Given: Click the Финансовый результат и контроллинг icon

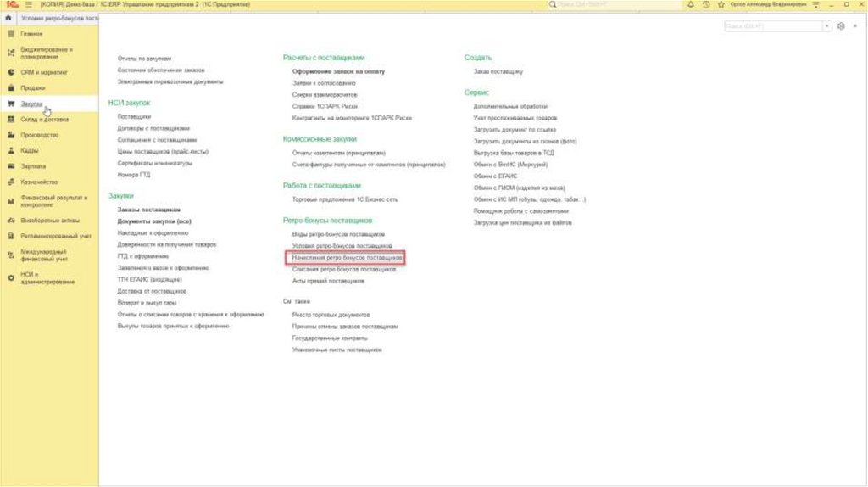Looking at the screenshot, I should (11, 201).
